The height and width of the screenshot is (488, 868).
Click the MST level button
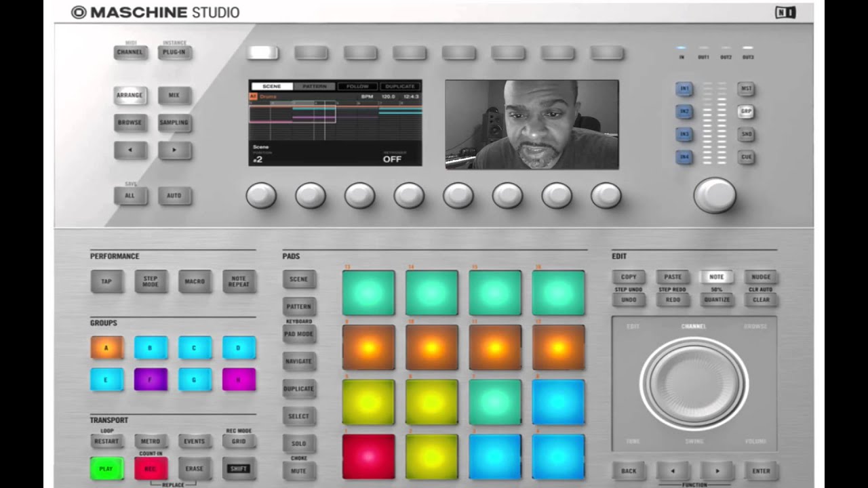click(x=746, y=89)
